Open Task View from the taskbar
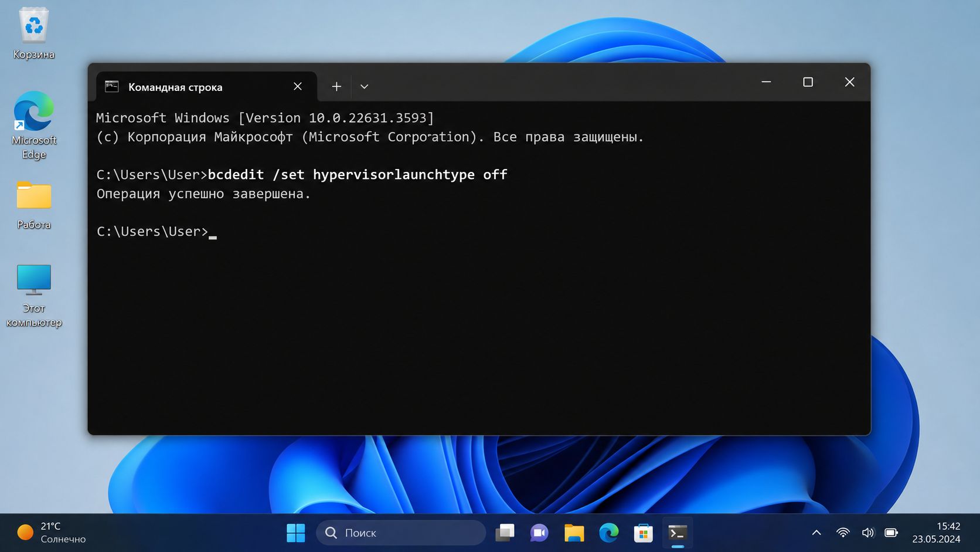Image resolution: width=980 pixels, height=552 pixels. (x=505, y=533)
